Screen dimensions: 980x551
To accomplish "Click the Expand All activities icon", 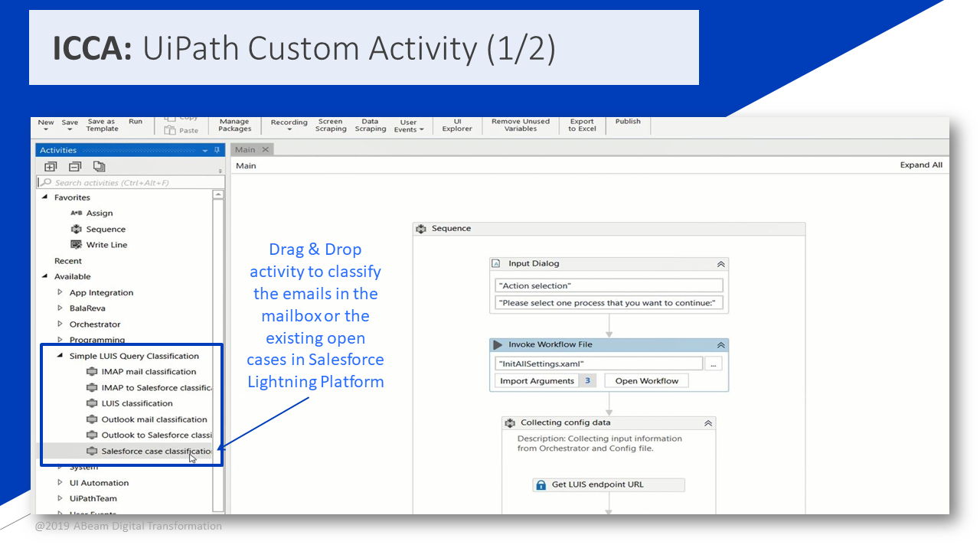I will [51, 166].
